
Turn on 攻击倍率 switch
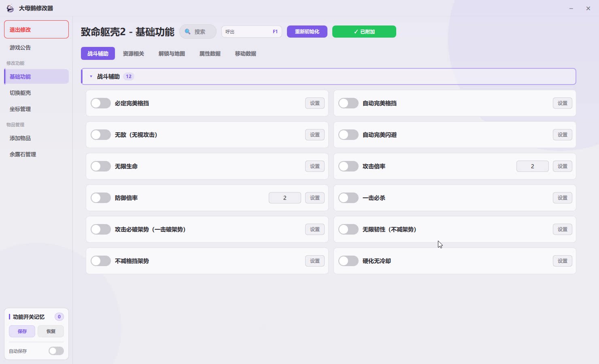[348, 166]
